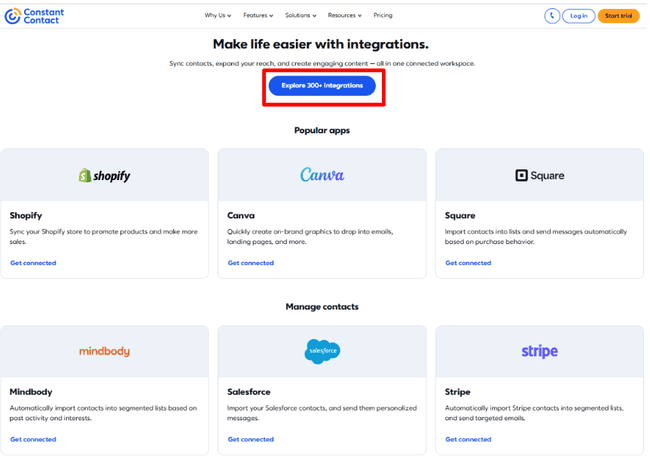
Task: Click the Mindbody card title
Action: [31, 393]
